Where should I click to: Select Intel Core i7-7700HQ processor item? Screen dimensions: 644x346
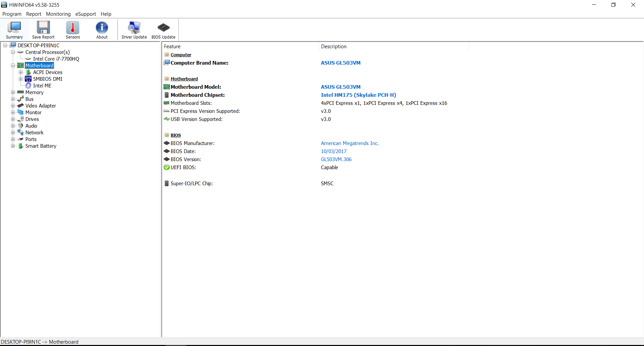pyautogui.click(x=56, y=59)
